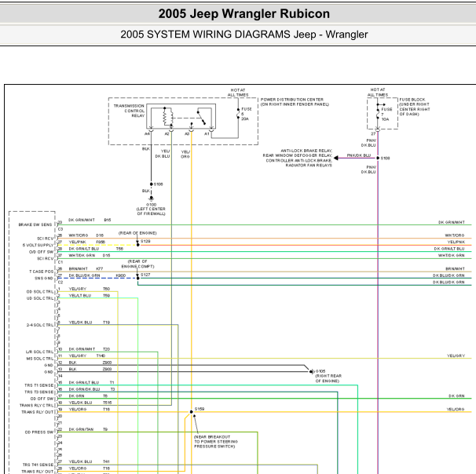Select the G100 ground label
Screen dimensions: 476x474
click(x=151, y=204)
